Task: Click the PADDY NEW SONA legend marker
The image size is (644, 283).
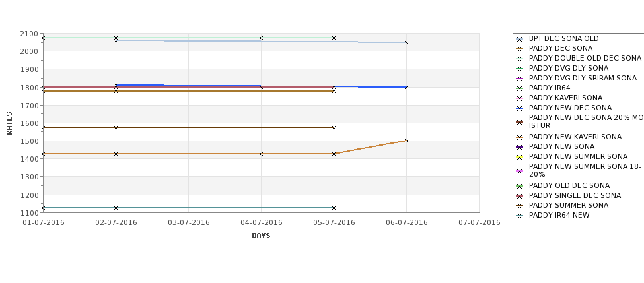Action: pyautogui.click(x=520, y=146)
